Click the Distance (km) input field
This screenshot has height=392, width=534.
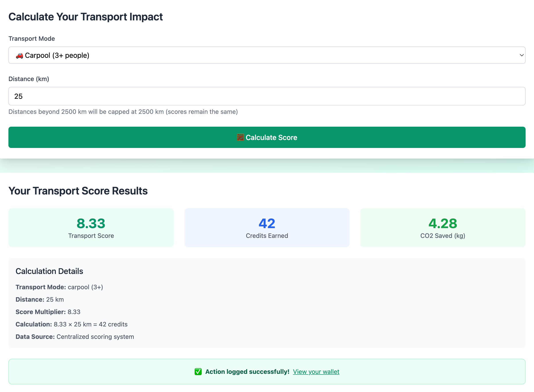[267, 96]
